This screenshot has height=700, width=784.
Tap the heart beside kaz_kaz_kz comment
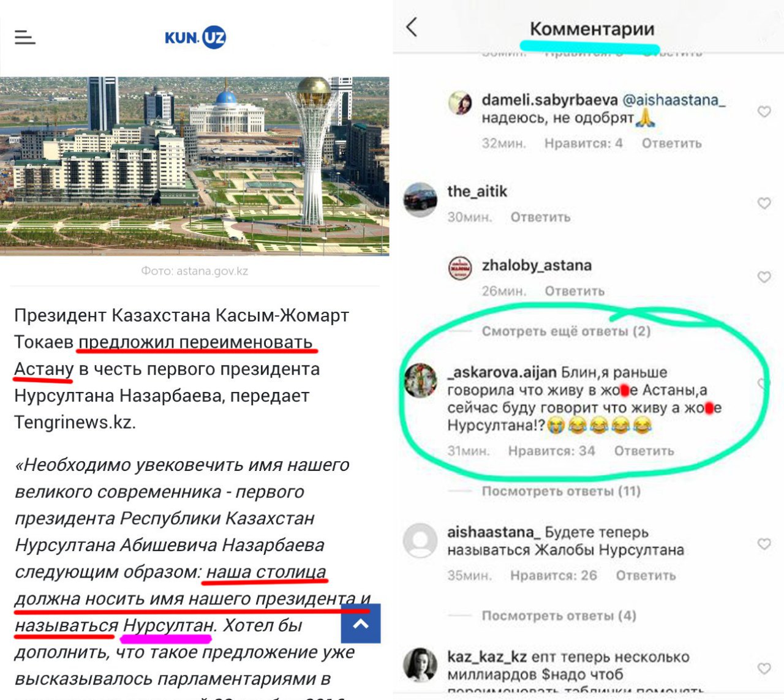(764, 668)
